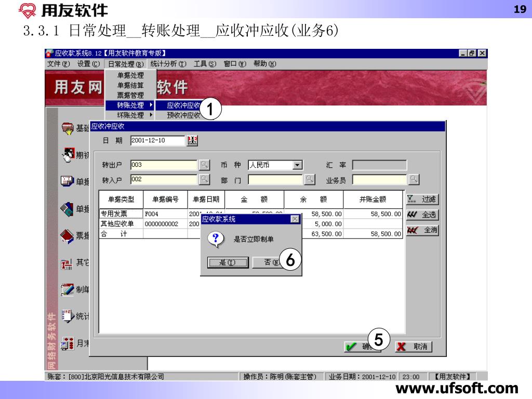532x399 pixels.
Task: Click the 业务日期 status bar entry
Action: (362, 377)
